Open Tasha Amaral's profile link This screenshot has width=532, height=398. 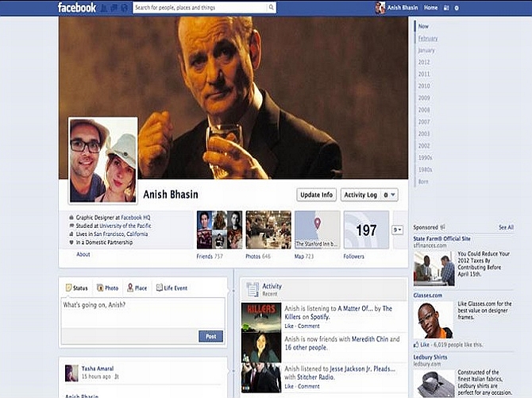coord(98,369)
